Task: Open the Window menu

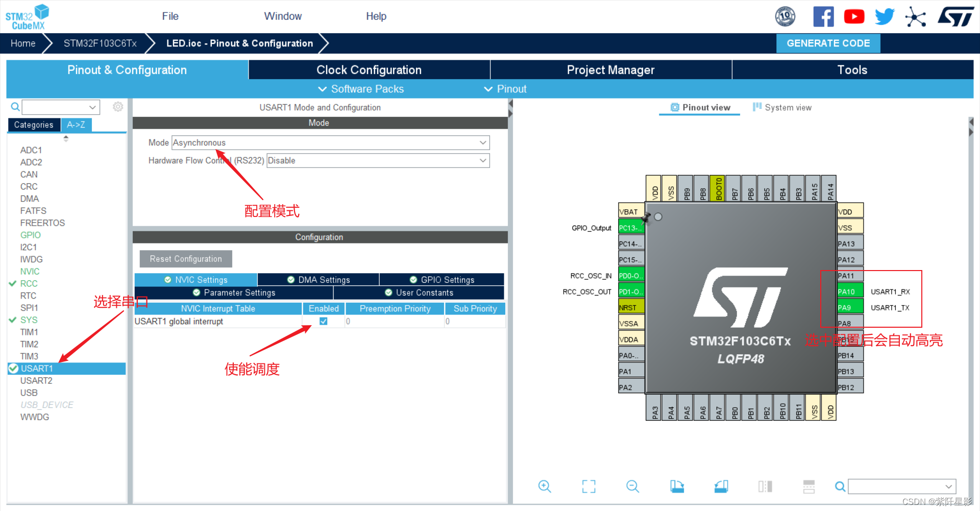Action: (x=283, y=16)
